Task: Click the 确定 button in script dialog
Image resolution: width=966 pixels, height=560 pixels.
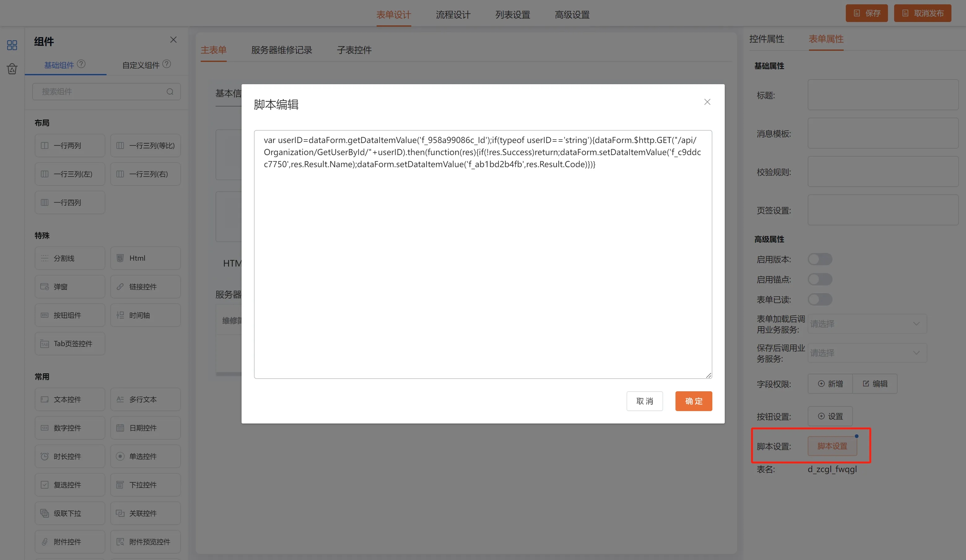Action: (x=693, y=401)
